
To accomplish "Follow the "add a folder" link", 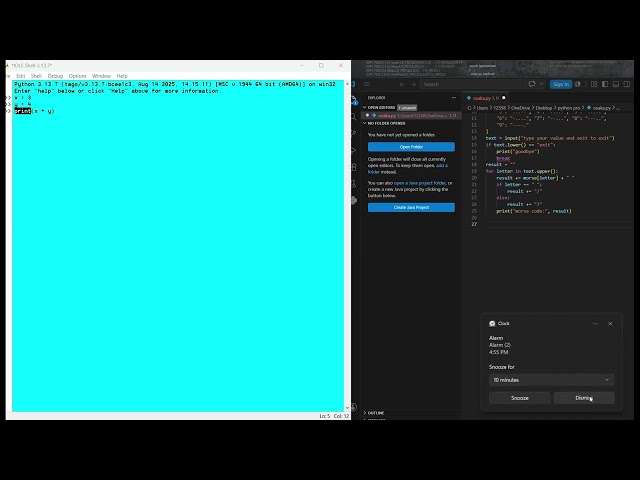I will pyautogui.click(x=408, y=169).
